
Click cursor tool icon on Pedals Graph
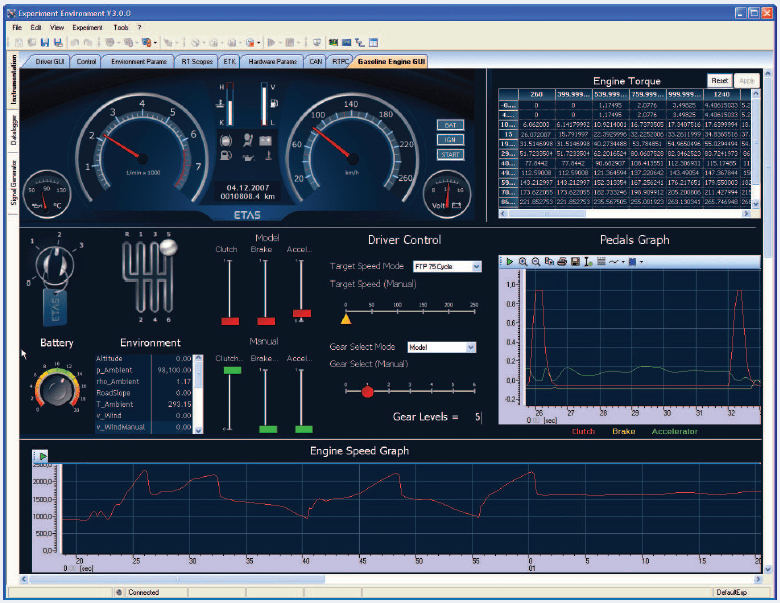588,262
